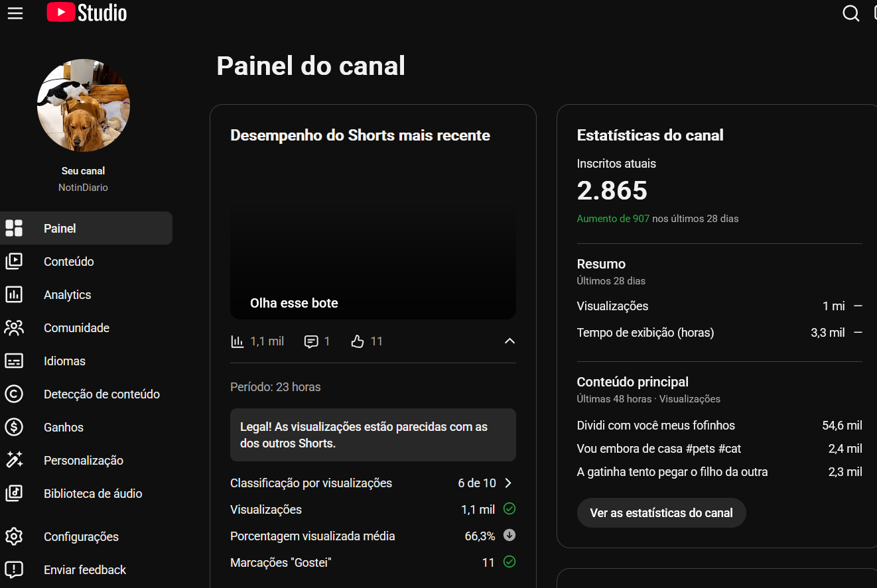The height and width of the screenshot is (588, 877).
Task: Open the Olha esse bote Short thumbnail
Action: point(373,239)
